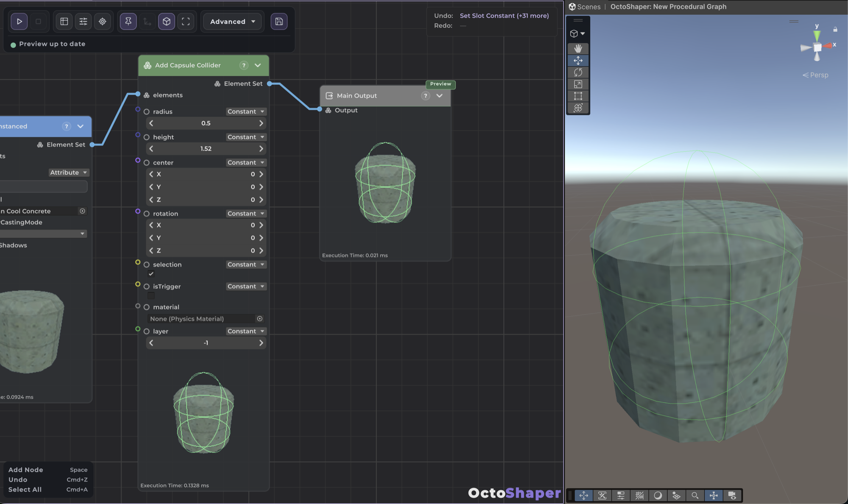Image resolution: width=848 pixels, height=504 pixels.
Task: Click the radius slot radio circle
Action: 147,112
